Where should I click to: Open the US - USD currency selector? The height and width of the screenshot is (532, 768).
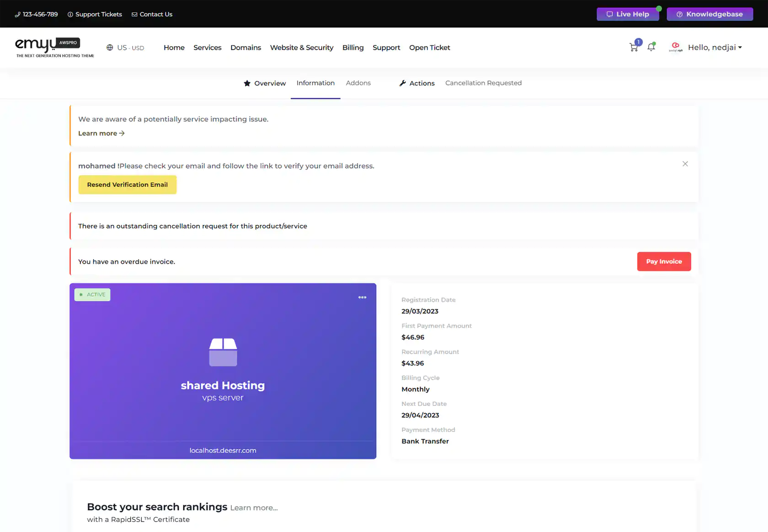coord(130,48)
